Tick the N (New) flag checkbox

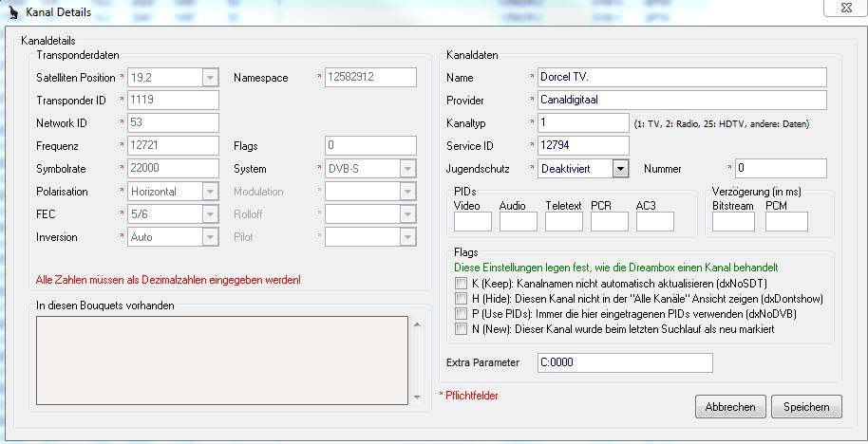coord(461,329)
